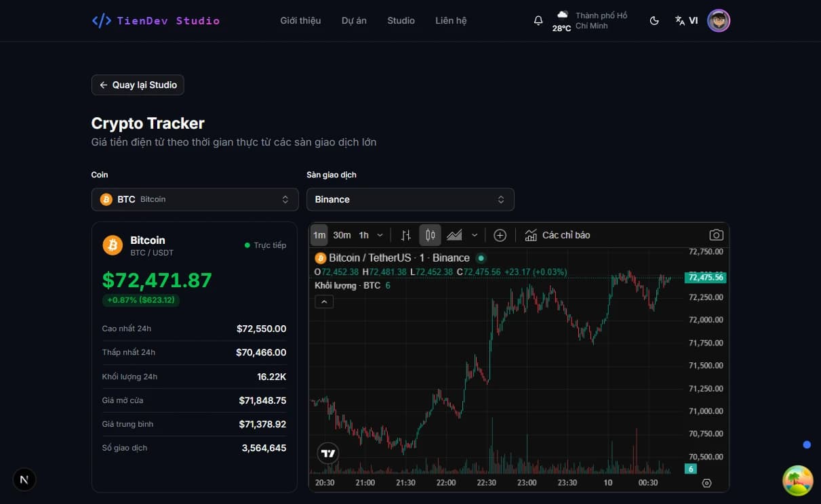Click the Next.js N dev tools badge
The height and width of the screenshot is (504, 821).
coord(24,480)
